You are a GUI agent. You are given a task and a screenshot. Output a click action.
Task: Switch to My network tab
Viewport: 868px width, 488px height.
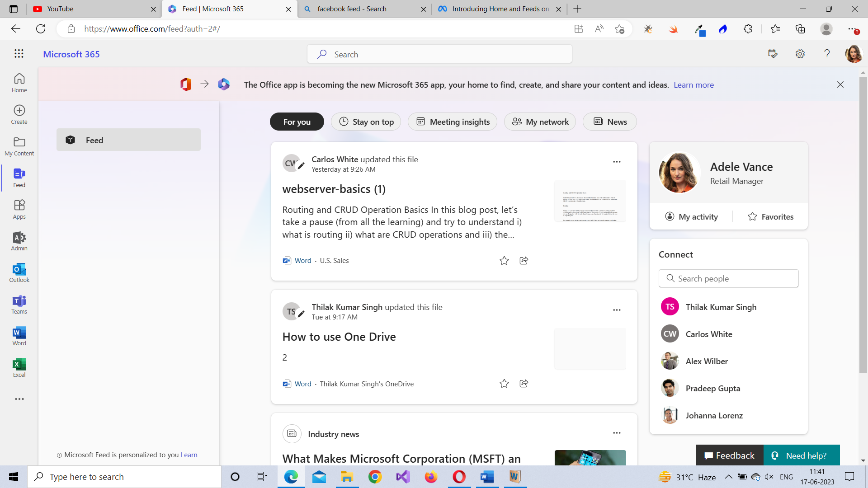(x=540, y=122)
